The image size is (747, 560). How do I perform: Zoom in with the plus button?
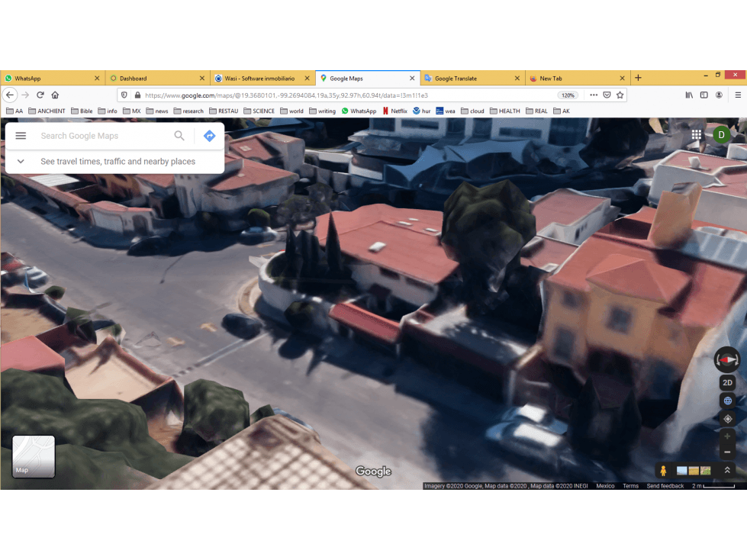[x=727, y=436]
